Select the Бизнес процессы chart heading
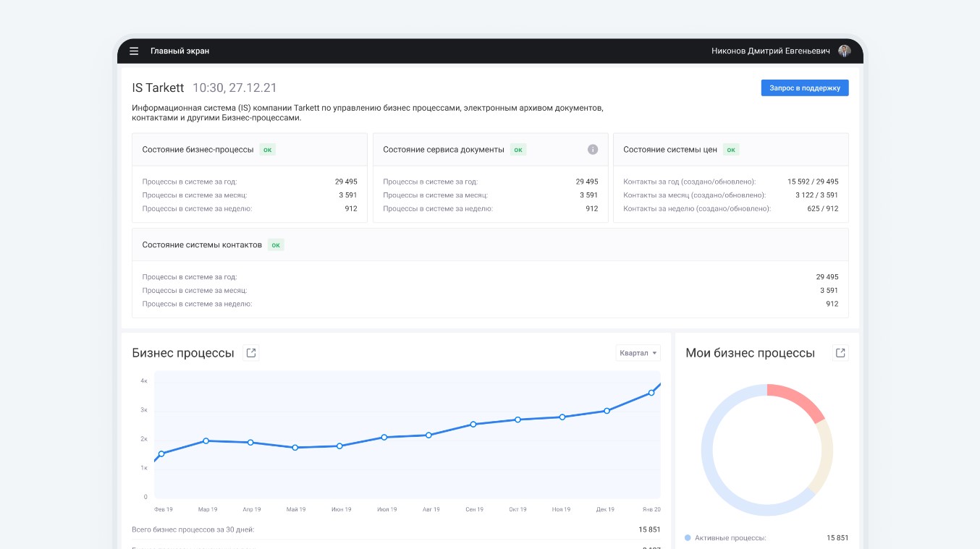The image size is (980, 549). click(183, 353)
